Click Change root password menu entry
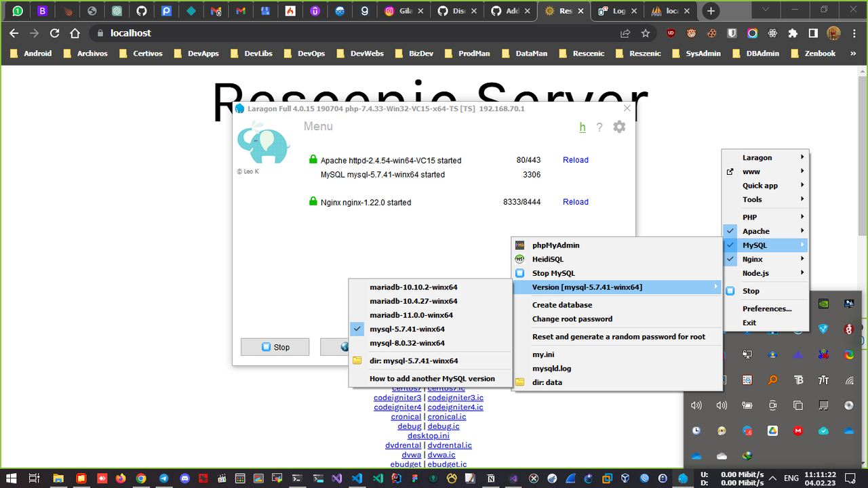Image resolution: width=868 pixels, height=488 pixels. (616, 319)
